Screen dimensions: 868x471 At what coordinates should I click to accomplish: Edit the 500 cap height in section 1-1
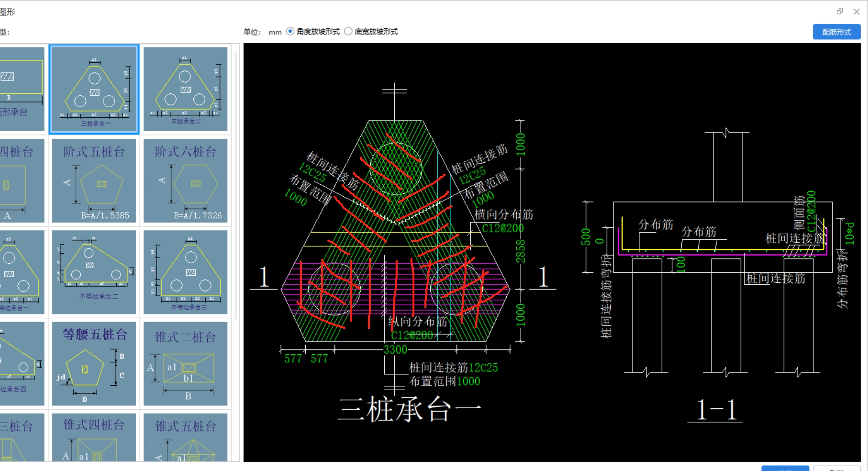[586, 237]
